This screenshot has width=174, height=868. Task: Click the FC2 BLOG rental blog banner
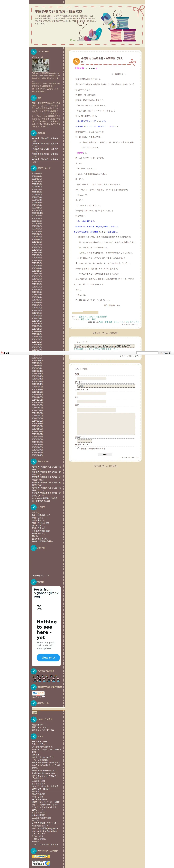41,863
